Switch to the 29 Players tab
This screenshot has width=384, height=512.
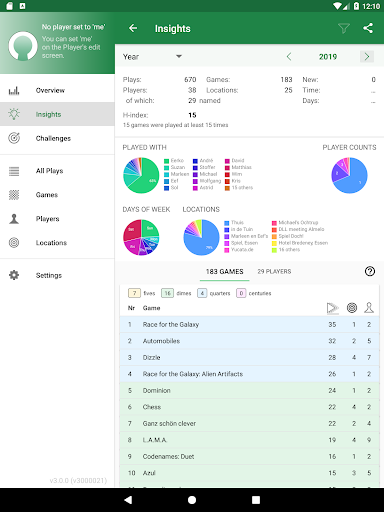click(x=274, y=272)
